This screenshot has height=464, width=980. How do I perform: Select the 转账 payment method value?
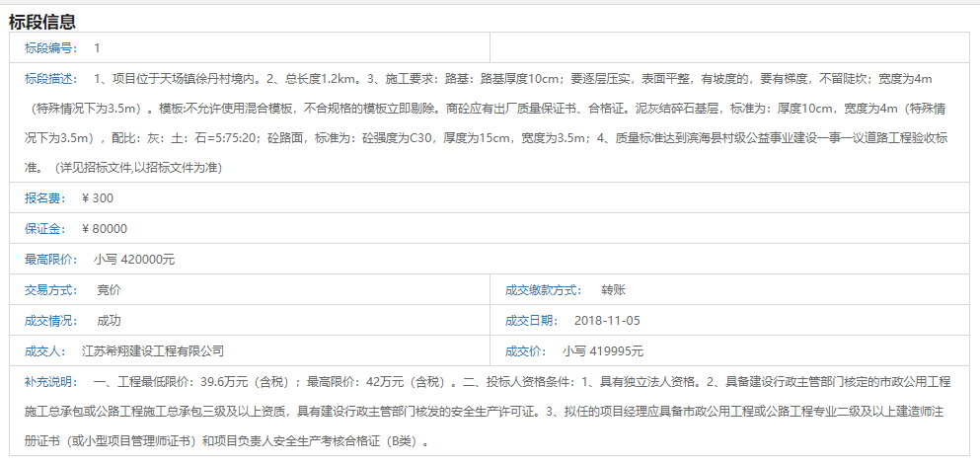(x=614, y=290)
